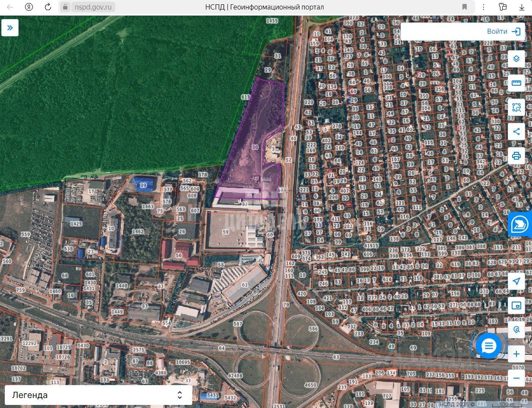Share the current map view
Screen dimensions: 532x408
516,132
